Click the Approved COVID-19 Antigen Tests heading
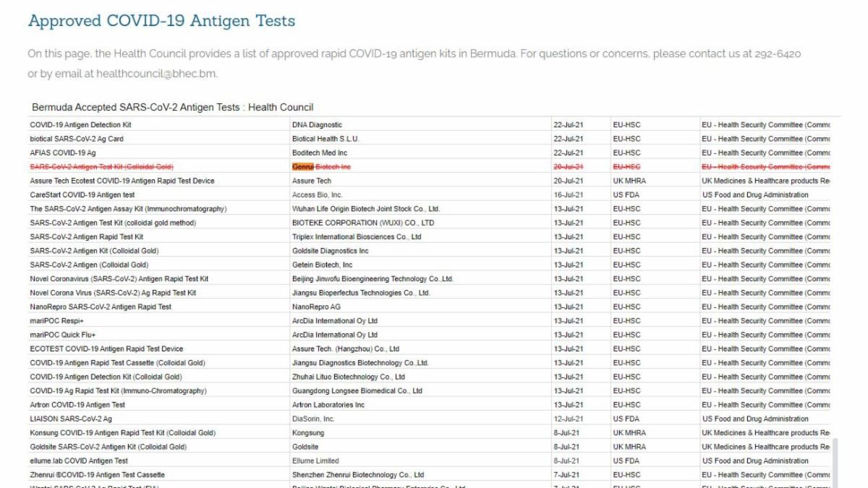Image resolution: width=868 pixels, height=488 pixels. pyautogui.click(x=161, y=21)
